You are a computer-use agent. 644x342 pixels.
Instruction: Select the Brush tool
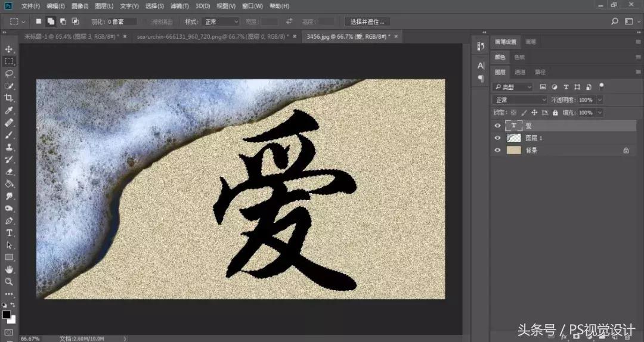pyautogui.click(x=9, y=135)
